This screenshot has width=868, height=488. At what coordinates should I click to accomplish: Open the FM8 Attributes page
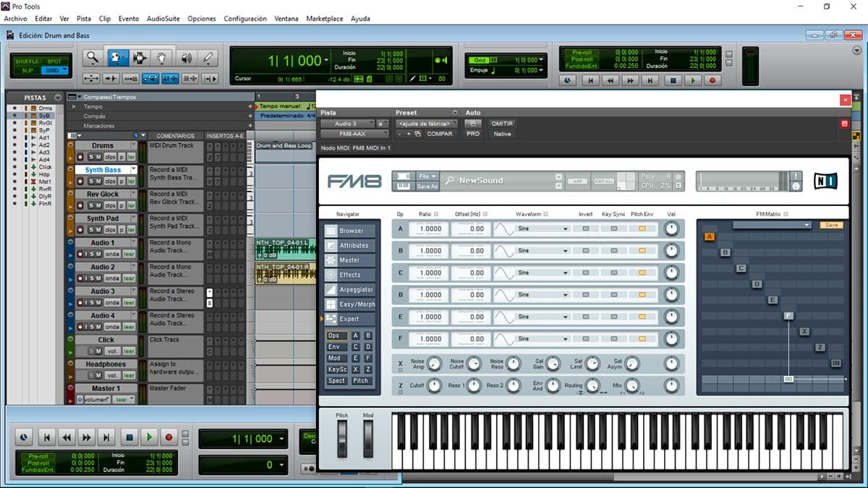[x=350, y=246]
